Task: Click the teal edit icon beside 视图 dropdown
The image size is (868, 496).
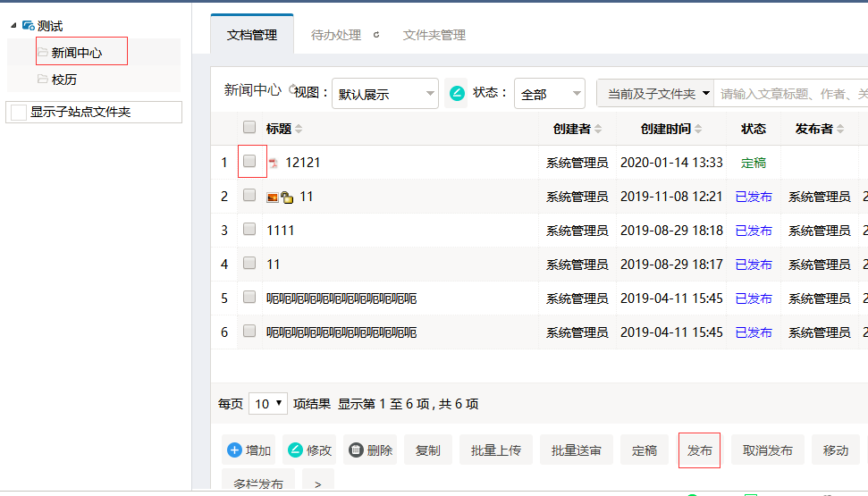Action: [457, 93]
